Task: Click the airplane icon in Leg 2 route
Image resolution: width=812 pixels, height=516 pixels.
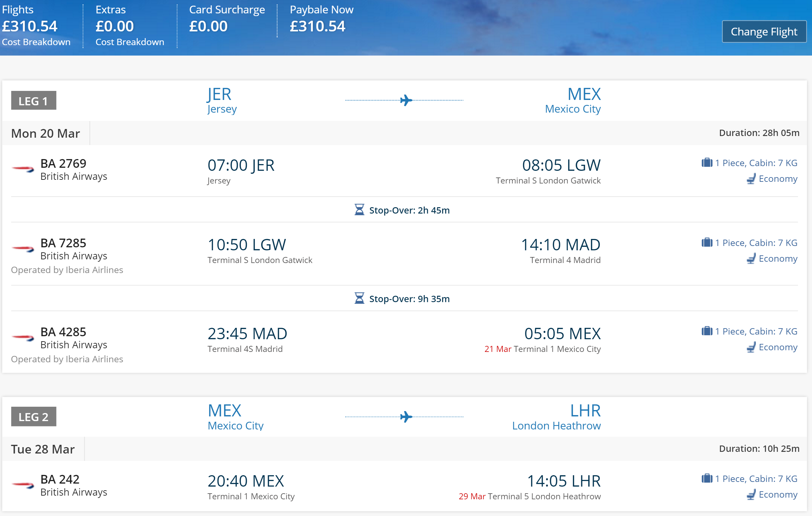Action: 406,416
